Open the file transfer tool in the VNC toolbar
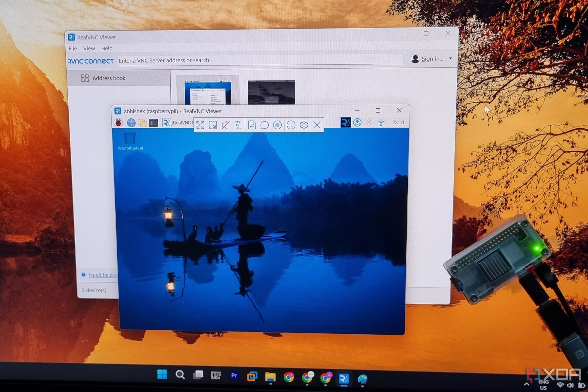The height and width of the screenshot is (392, 588). click(252, 125)
